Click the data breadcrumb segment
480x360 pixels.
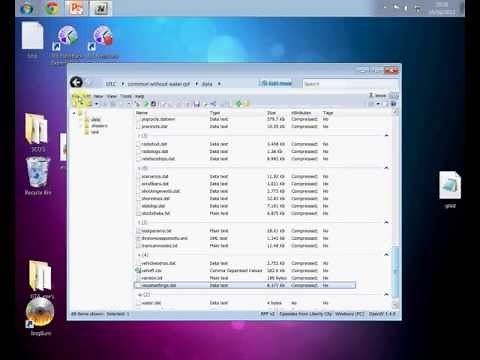pos(207,84)
